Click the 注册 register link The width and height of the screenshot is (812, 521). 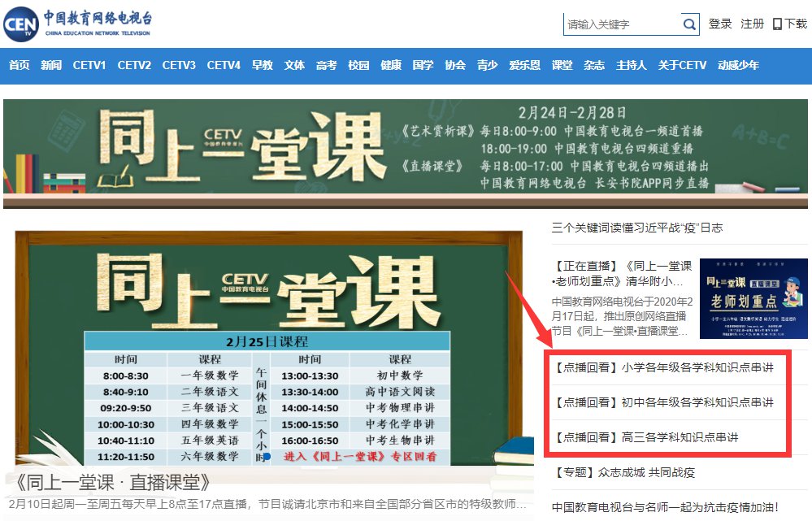[752, 24]
